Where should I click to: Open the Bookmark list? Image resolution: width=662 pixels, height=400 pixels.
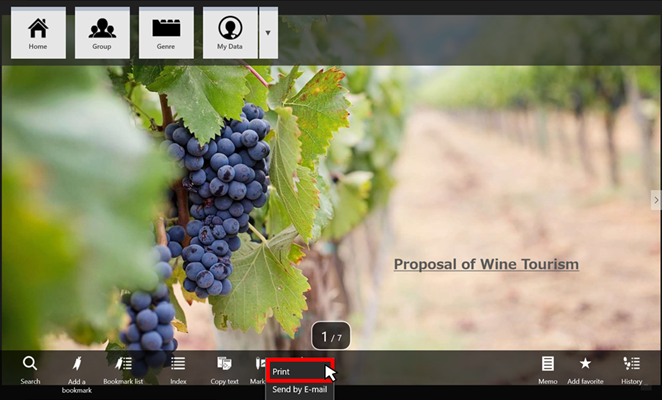(123, 370)
